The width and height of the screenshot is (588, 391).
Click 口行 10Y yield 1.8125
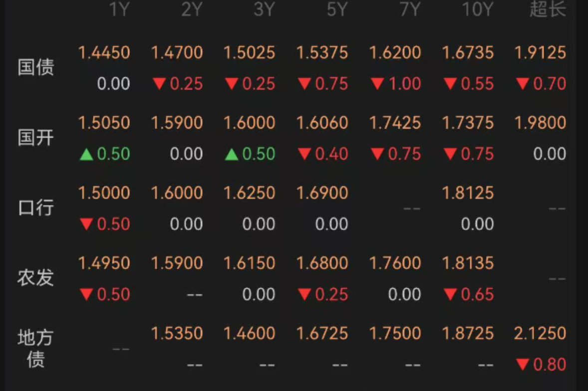click(x=468, y=193)
